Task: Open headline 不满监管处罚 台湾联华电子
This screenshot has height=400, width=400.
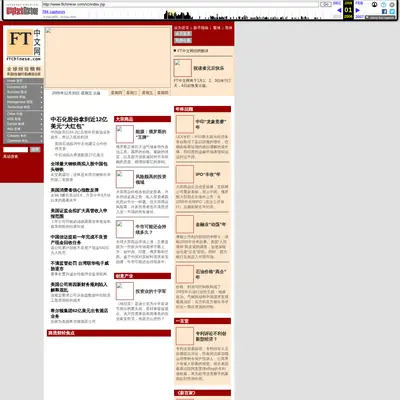Action: [79, 266]
